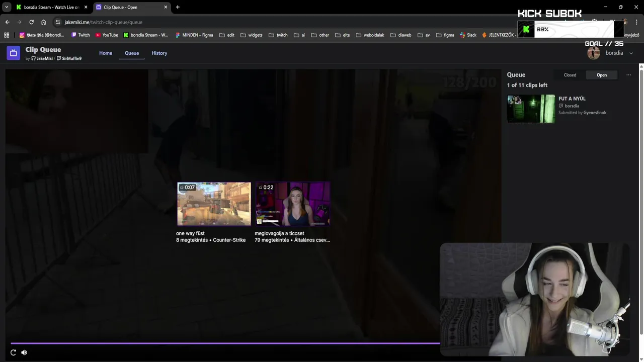Open a new browser tab with plus

(x=178, y=7)
